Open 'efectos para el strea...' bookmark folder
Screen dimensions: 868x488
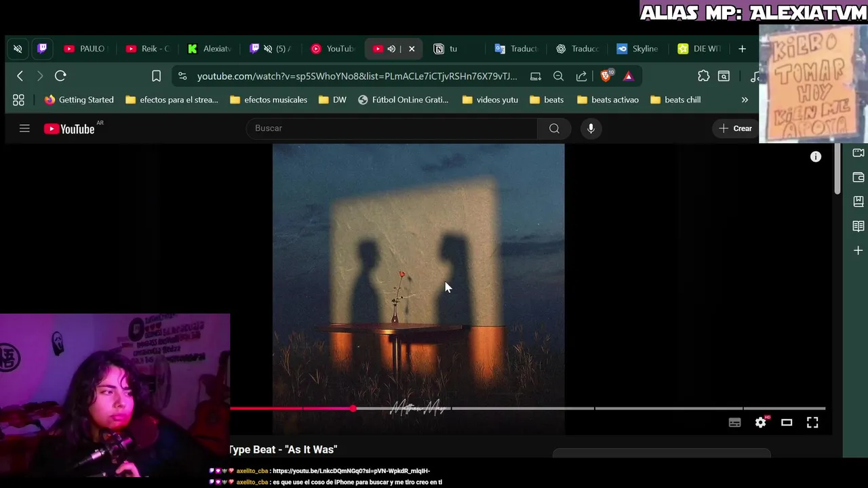point(172,100)
